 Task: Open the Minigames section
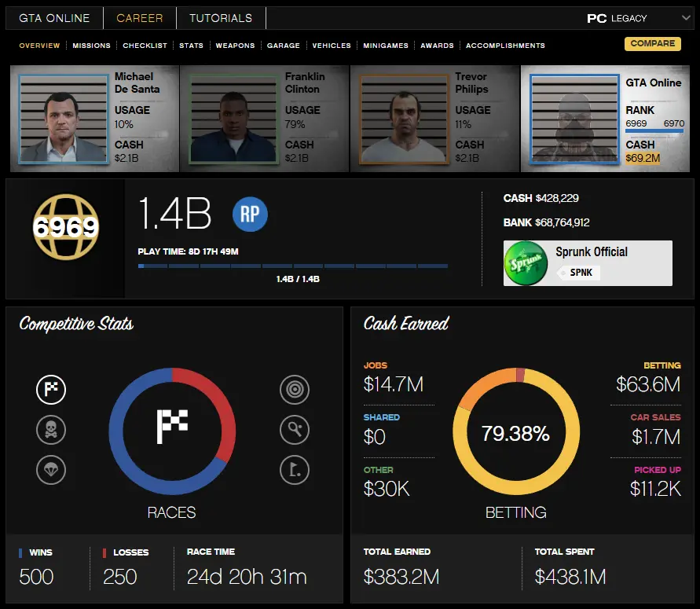click(386, 46)
